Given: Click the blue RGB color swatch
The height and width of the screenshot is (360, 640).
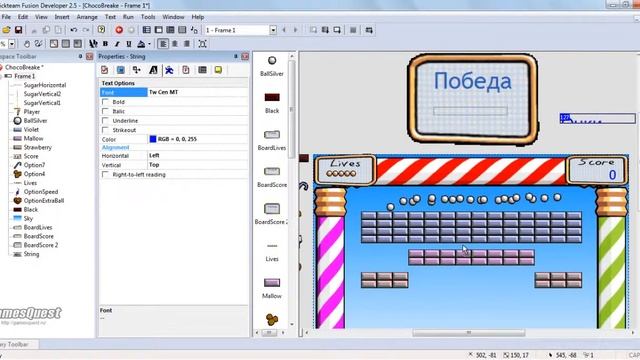Looking at the screenshot, I should click(x=153, y=139).
